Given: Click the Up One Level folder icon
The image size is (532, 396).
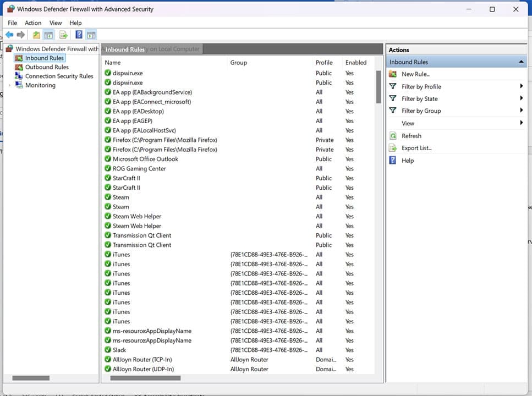Looking at the screenshot, I should [x=36, y=35].
